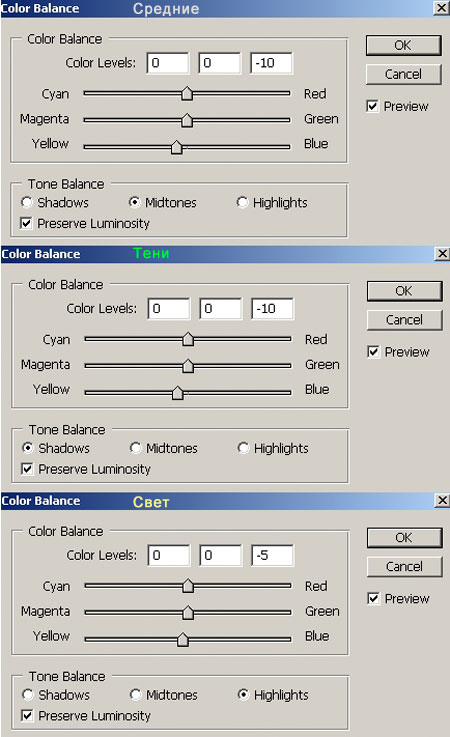This screenshot has height=737, width=450.
Task: Click the -5 Color Levels field in Свет dialog
Action: (x=272, y=556)
